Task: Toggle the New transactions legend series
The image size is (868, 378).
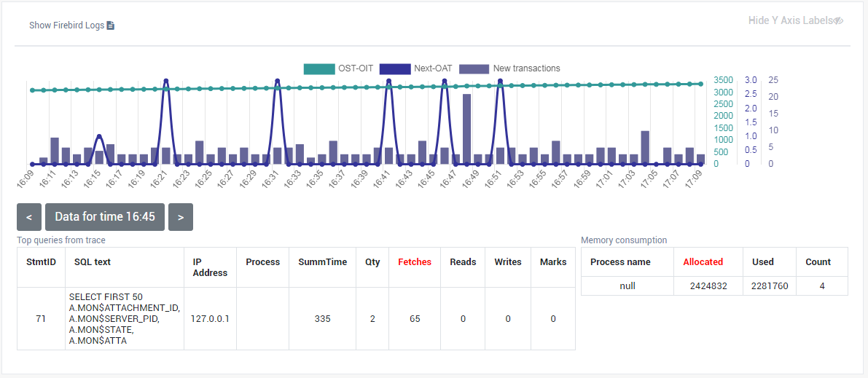Action: (x=509, y=68)
